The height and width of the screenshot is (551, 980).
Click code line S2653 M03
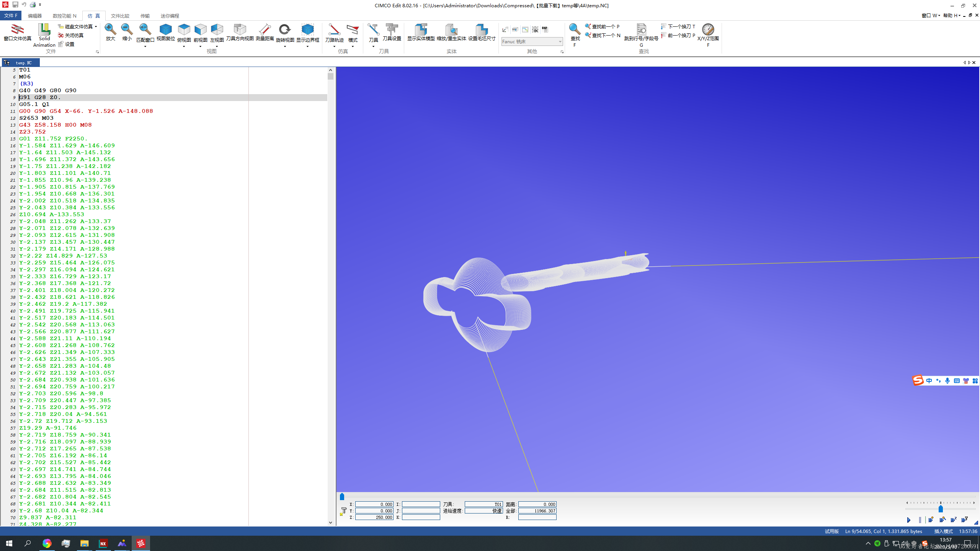36,118
